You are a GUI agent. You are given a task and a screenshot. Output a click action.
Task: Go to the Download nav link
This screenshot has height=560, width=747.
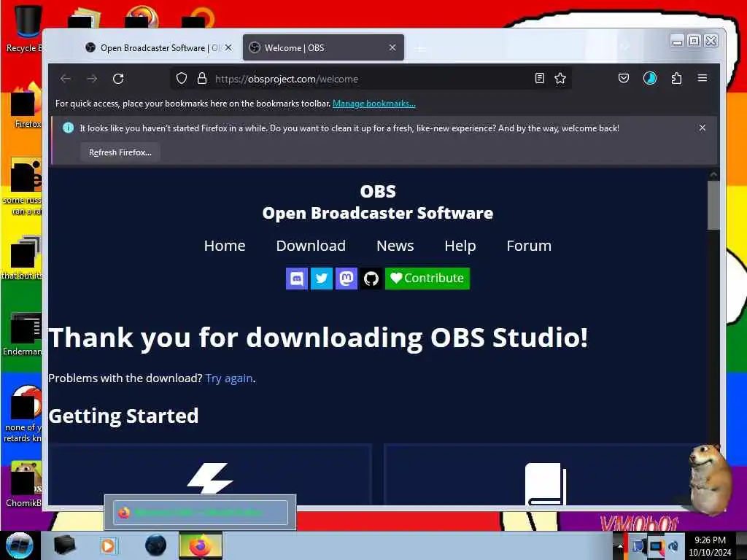pyautogui.click(x=311, y=246)
